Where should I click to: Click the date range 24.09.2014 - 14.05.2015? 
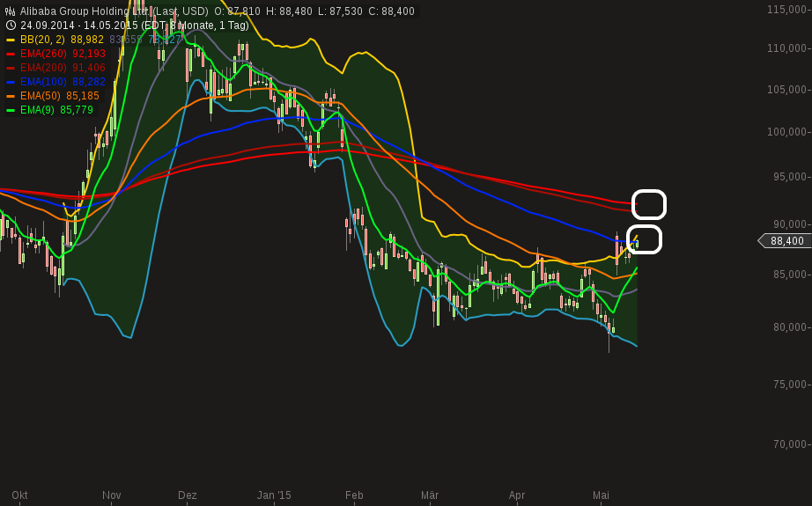pos(79,26)
